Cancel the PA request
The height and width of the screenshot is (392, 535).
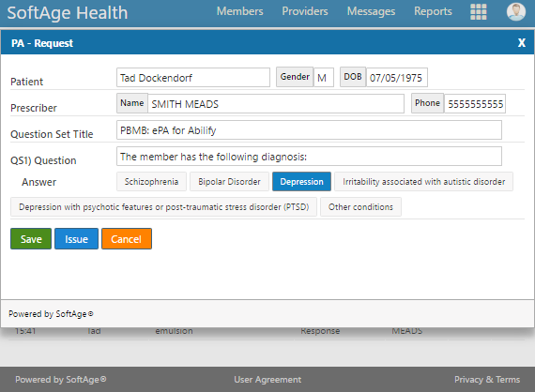[x=127, y=239]
